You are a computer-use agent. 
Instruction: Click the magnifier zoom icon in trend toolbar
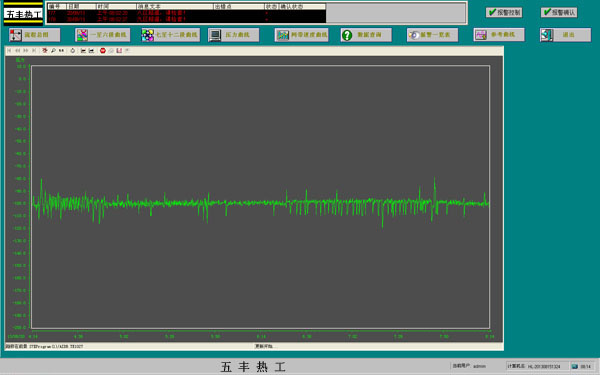53,51
